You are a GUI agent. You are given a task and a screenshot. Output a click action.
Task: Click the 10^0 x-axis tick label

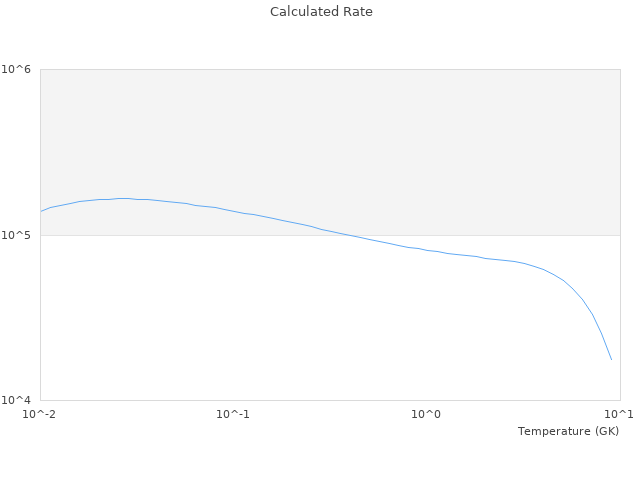(427, 415)
